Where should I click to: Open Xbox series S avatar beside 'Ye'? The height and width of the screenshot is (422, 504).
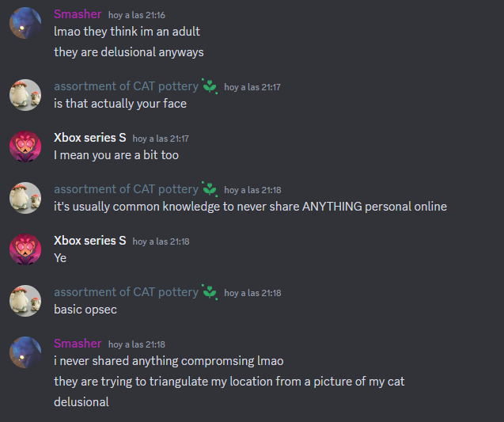(x=25, y=249)
